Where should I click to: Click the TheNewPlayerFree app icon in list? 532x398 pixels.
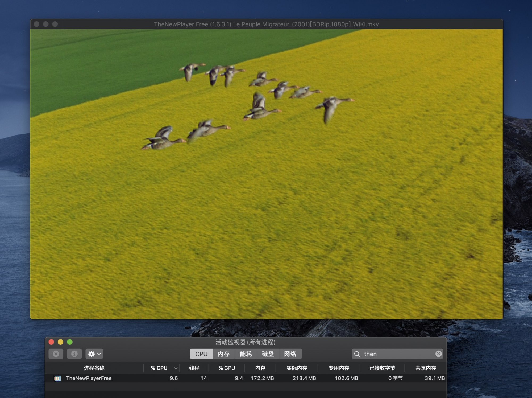tap(57, 378)
